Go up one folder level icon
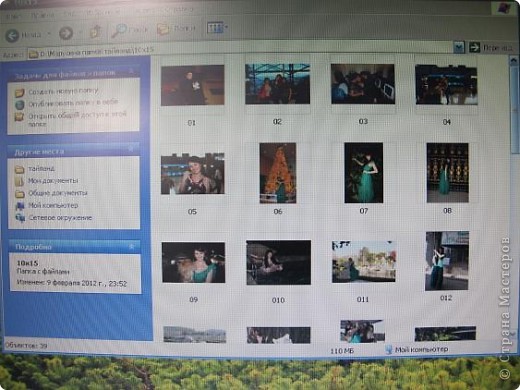This screenshot has height=390, width=520. pyautogui.click(x=96, y=32)
